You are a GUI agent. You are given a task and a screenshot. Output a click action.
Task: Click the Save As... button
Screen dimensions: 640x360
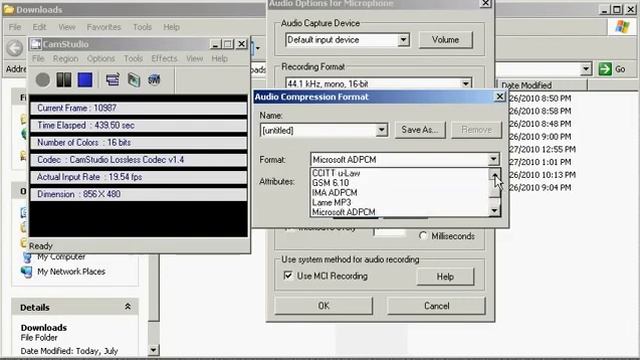tap(420, 130)
